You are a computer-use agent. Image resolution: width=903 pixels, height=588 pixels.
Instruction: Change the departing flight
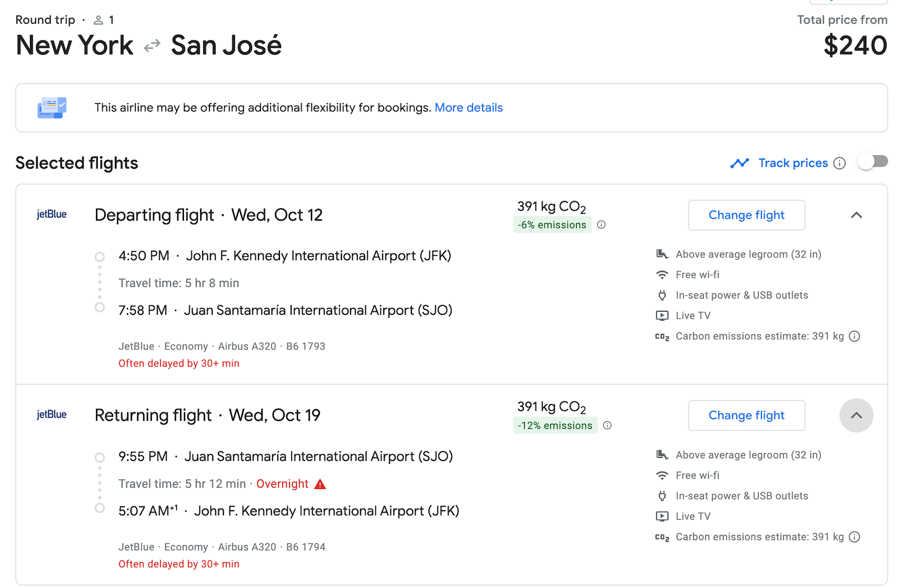[x=746, y=215]
